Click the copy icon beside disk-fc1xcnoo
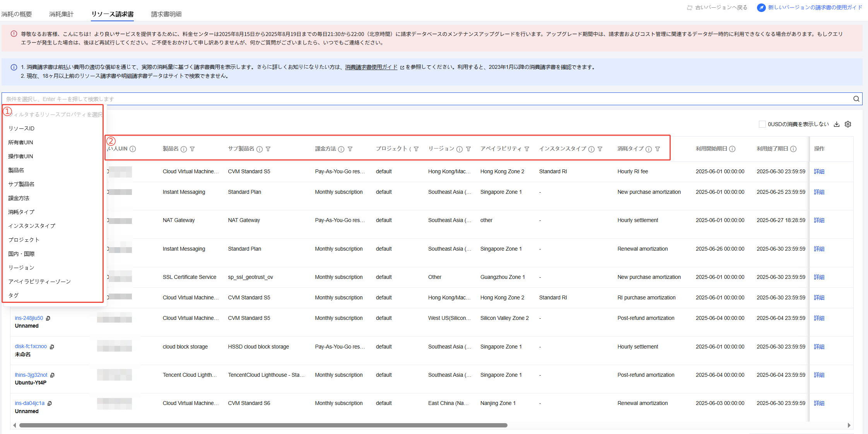Image resolution: width=868 pixels, height=434 pixels. coord(52,347)
